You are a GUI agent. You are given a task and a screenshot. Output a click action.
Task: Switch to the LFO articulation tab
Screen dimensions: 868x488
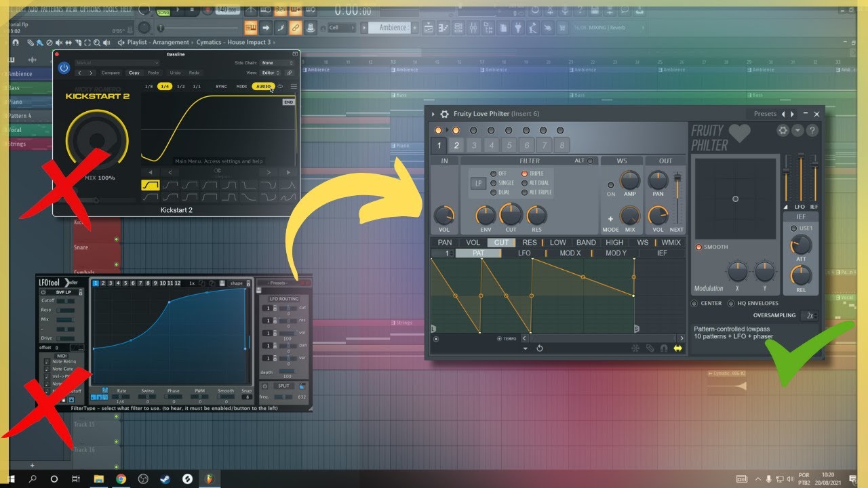pos(524,253)
